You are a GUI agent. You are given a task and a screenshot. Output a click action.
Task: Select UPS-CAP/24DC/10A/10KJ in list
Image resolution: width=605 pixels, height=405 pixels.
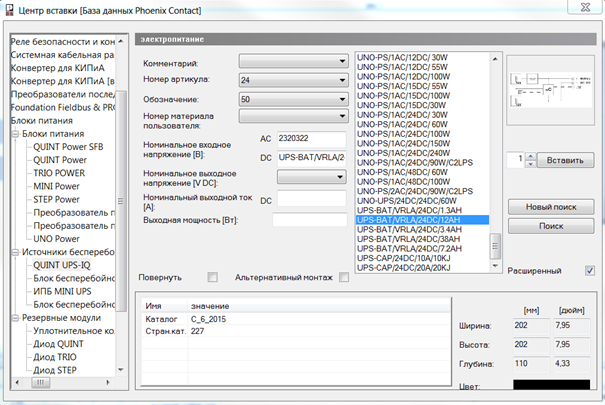pyautogui.click(x=404, y=258)
